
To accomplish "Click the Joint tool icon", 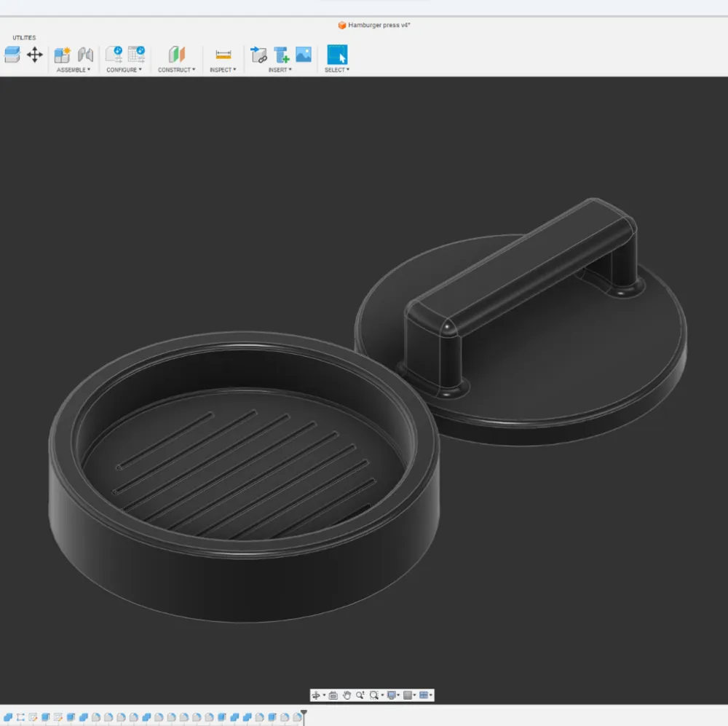I will click(85, 55).
